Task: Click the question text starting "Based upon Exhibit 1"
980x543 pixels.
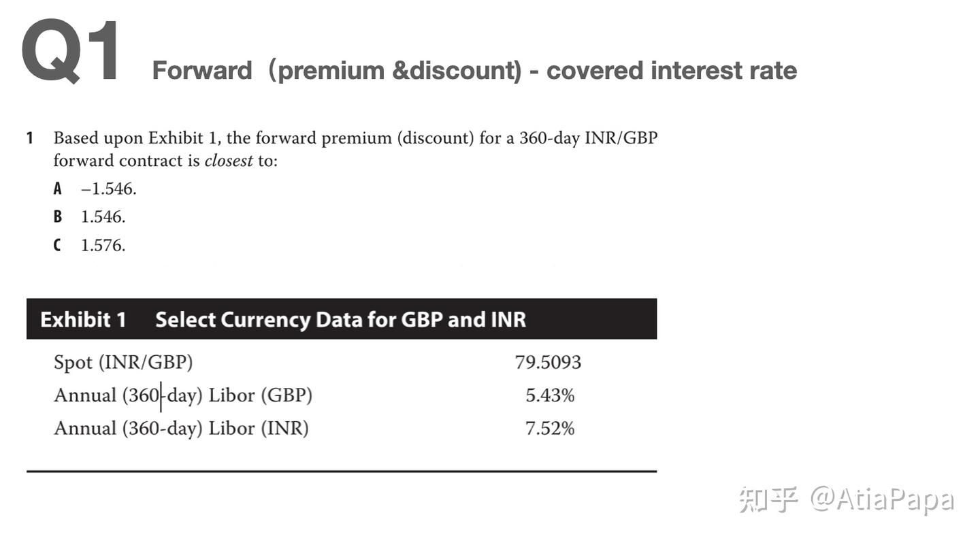Action: 355,139
